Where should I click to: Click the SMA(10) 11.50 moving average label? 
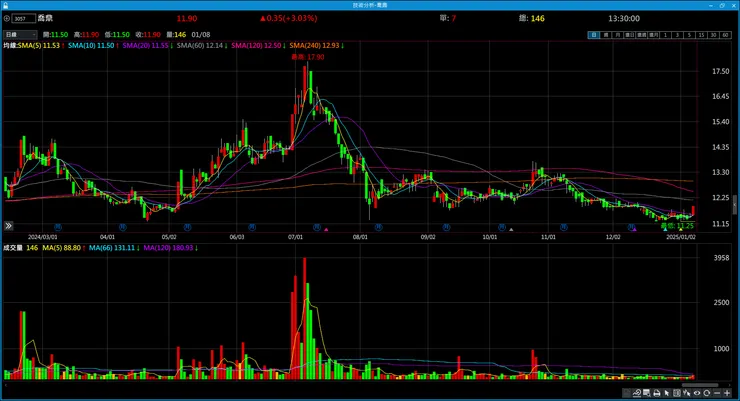(x=93, y=45)
